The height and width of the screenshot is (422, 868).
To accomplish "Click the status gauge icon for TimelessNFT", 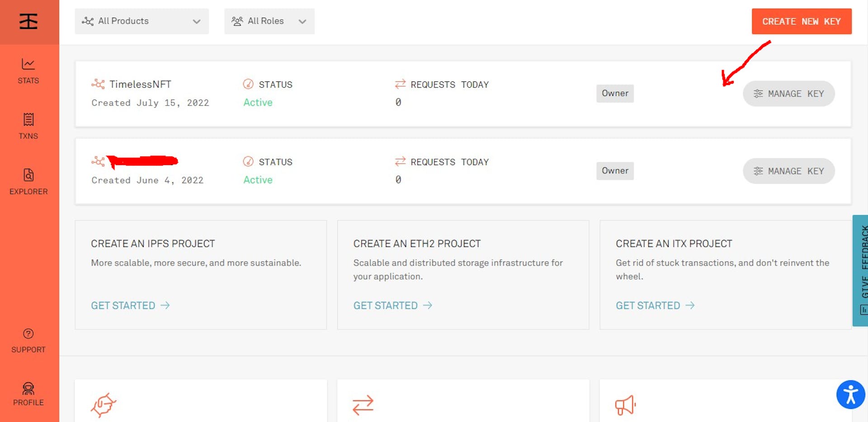I will [x=248, y=84].
